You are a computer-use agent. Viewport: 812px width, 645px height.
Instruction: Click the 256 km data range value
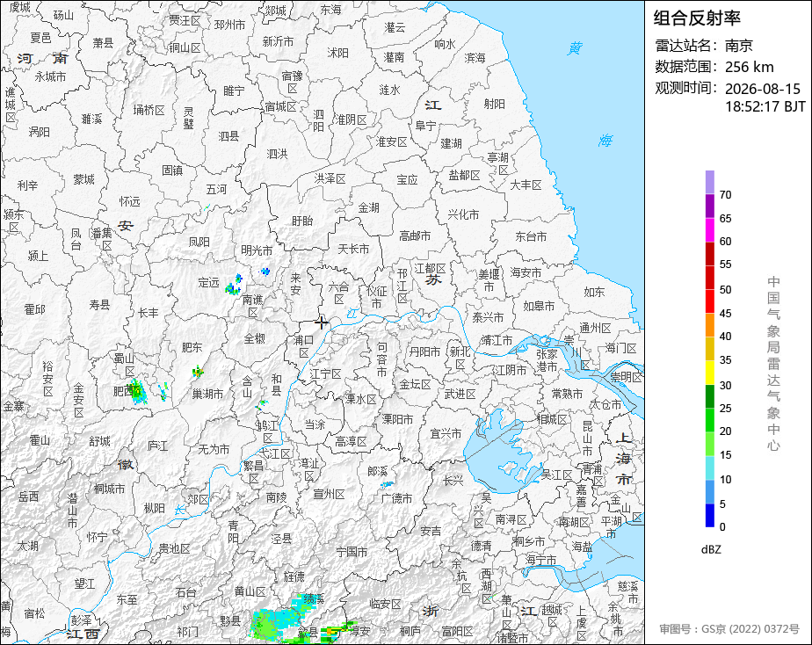click(x=749, y=67)
